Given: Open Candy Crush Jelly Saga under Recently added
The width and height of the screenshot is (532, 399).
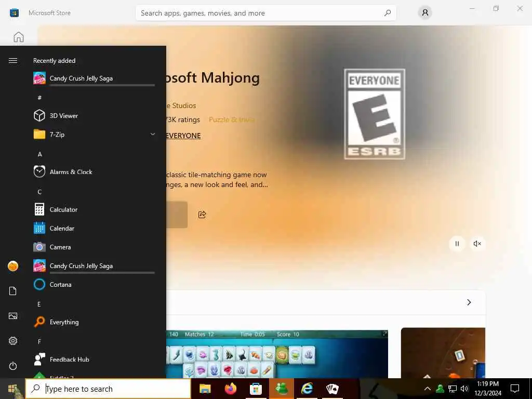Looking at the screenshot, I should (x=94, y=78).
